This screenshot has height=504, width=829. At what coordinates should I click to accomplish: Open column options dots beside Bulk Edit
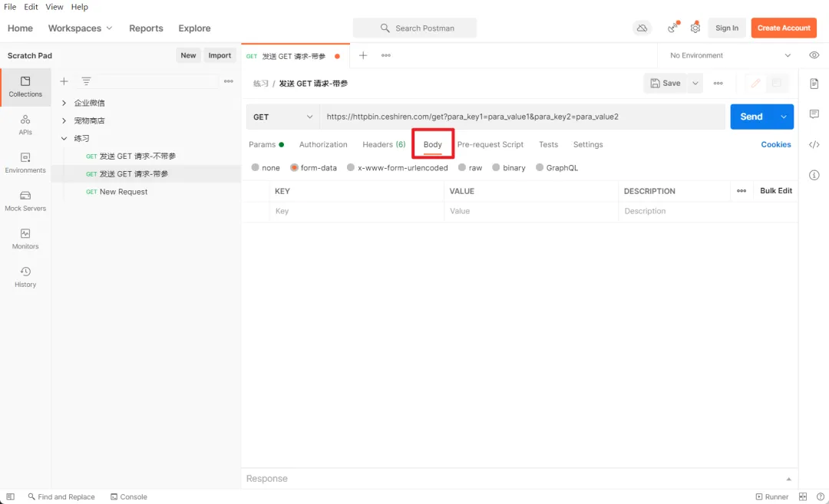coord(741,191)
